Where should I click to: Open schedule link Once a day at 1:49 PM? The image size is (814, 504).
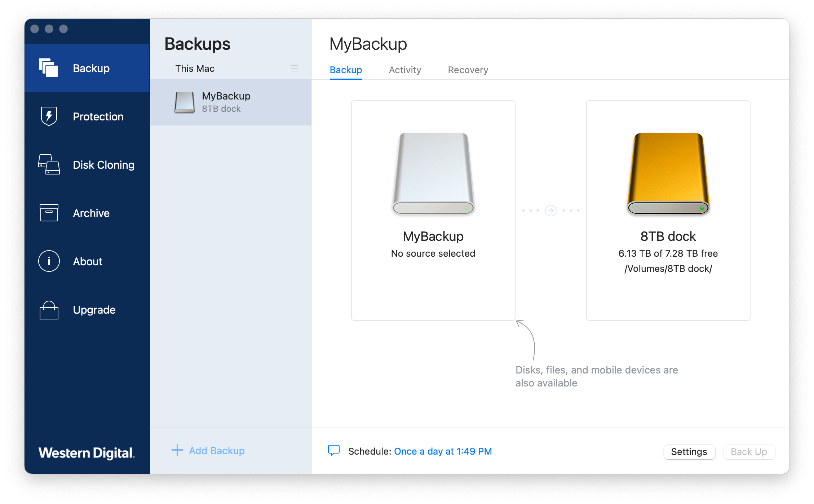443,451
